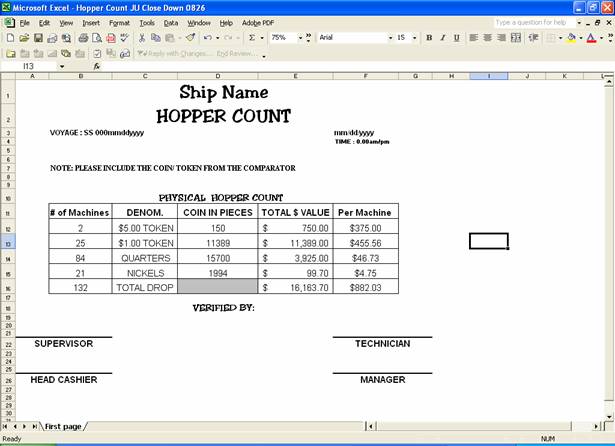The width and height of the screenshot is (615, 446).
Task: Open the Format menu
Action: (119, 22)
